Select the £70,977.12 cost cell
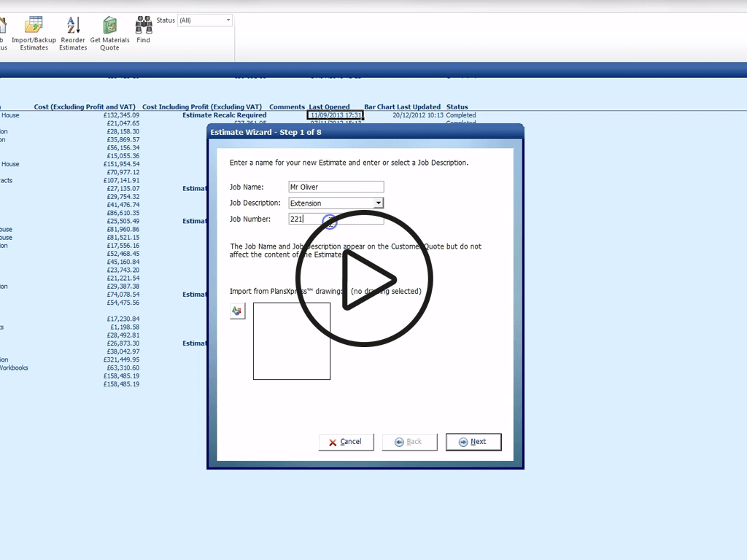This screenshot has width=747, height=560. [123, 172]
